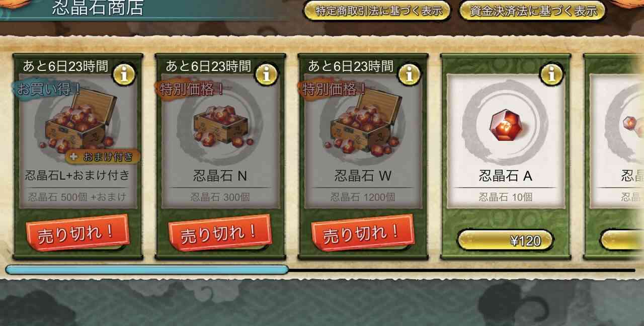This screenshot has width=644, height=326.
Task: Open info icon on 忍晶石L+おまけ付き card
Action: [x=124, y=74]
